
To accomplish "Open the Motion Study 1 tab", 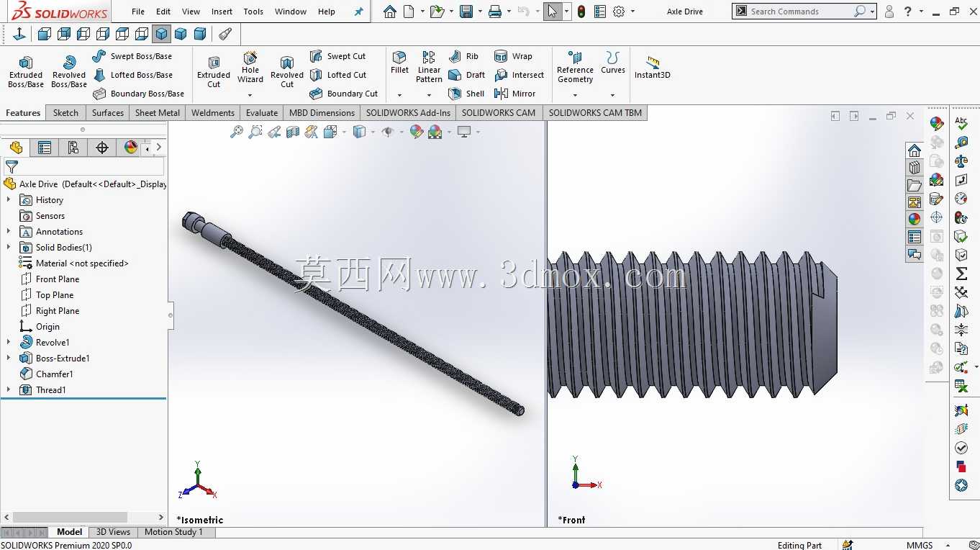I will click(x=173, y=532).
